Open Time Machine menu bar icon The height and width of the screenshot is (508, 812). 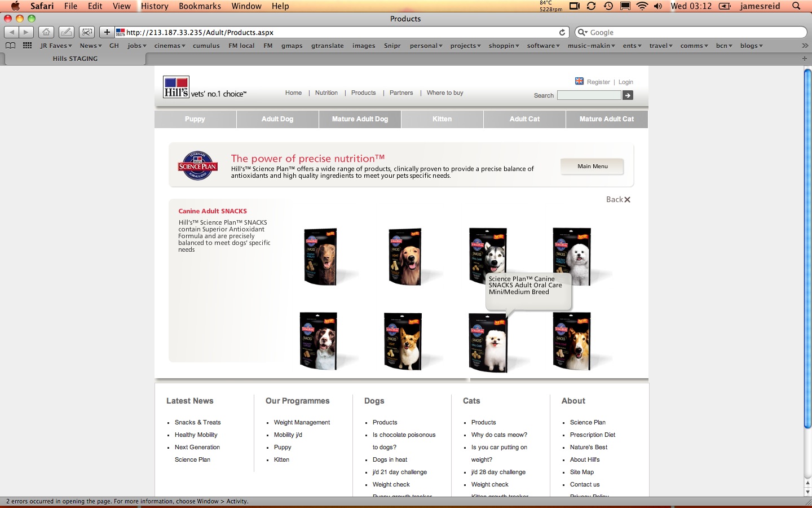pyautogui.click(x=608, y=6)
